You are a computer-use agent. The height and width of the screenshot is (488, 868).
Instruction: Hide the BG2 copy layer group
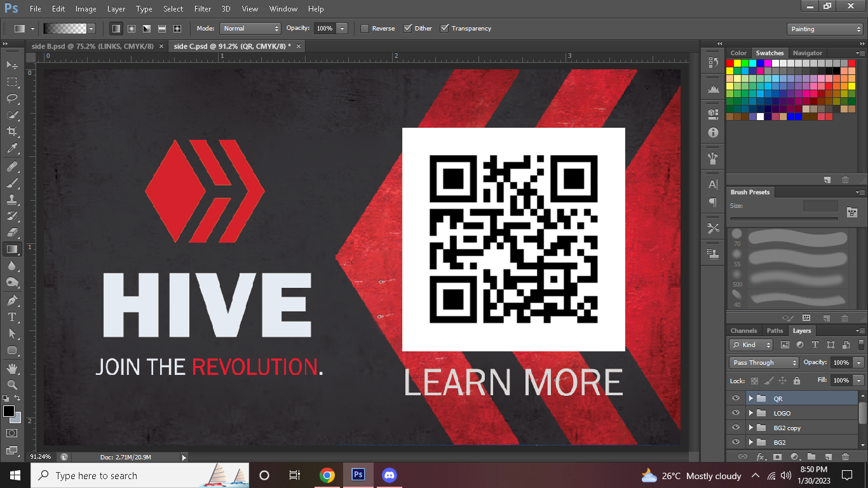point(736,428)
